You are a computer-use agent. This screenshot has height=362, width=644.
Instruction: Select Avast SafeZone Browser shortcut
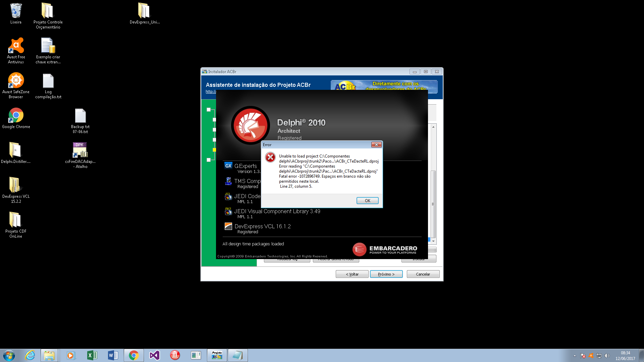[16, 85]
